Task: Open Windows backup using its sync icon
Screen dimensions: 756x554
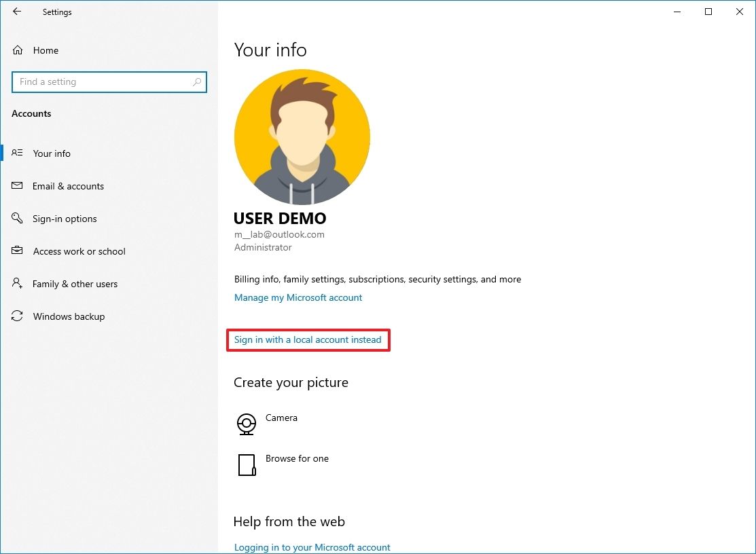Action: [x=16, y=316]
